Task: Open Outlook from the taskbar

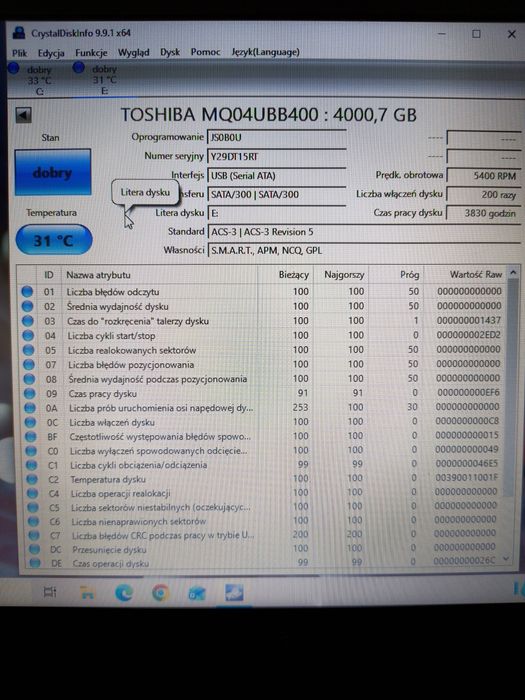Action: 197,593
